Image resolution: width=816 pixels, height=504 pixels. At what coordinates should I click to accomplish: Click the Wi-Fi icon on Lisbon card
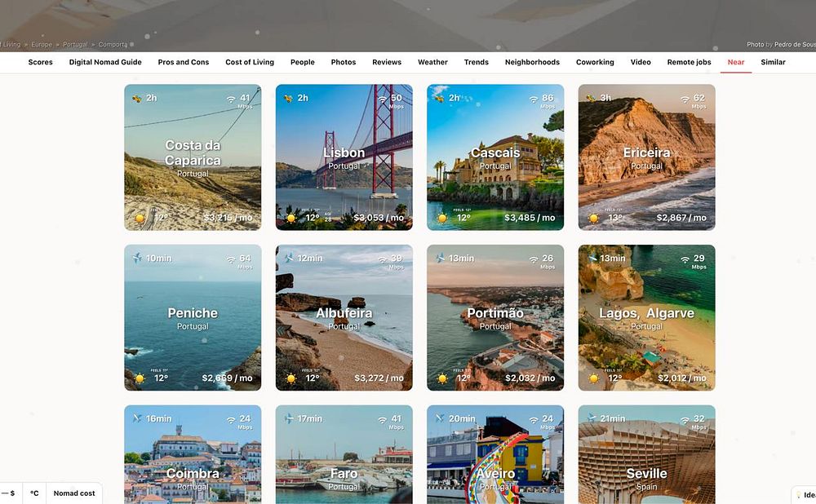(x=383, y=99)
